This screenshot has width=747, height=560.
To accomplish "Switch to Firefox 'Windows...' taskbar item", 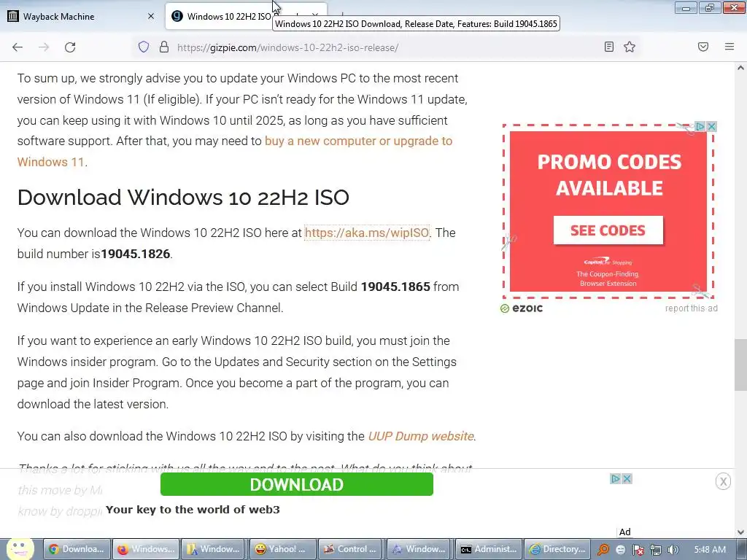I will (146, 549).
